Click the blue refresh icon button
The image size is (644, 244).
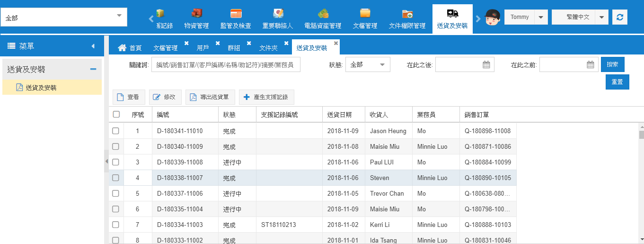point(620,17)
